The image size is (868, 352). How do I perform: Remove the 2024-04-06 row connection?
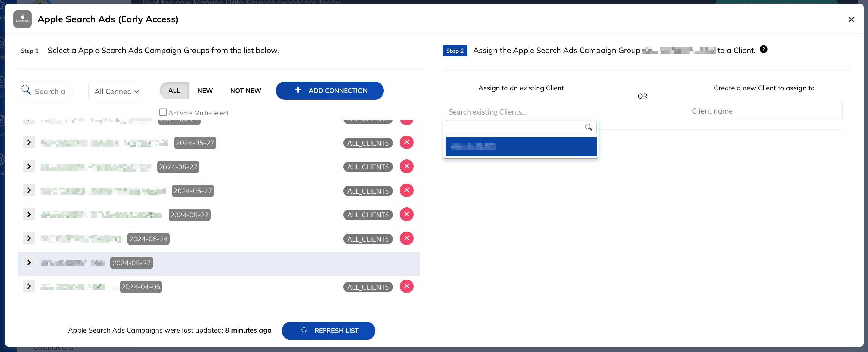tap(406, 286)
